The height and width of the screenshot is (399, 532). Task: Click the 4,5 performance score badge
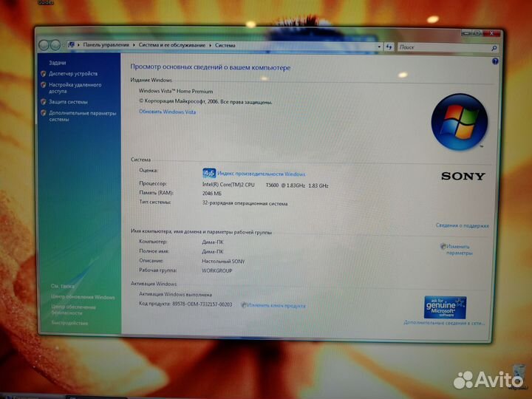click(209, 174)
